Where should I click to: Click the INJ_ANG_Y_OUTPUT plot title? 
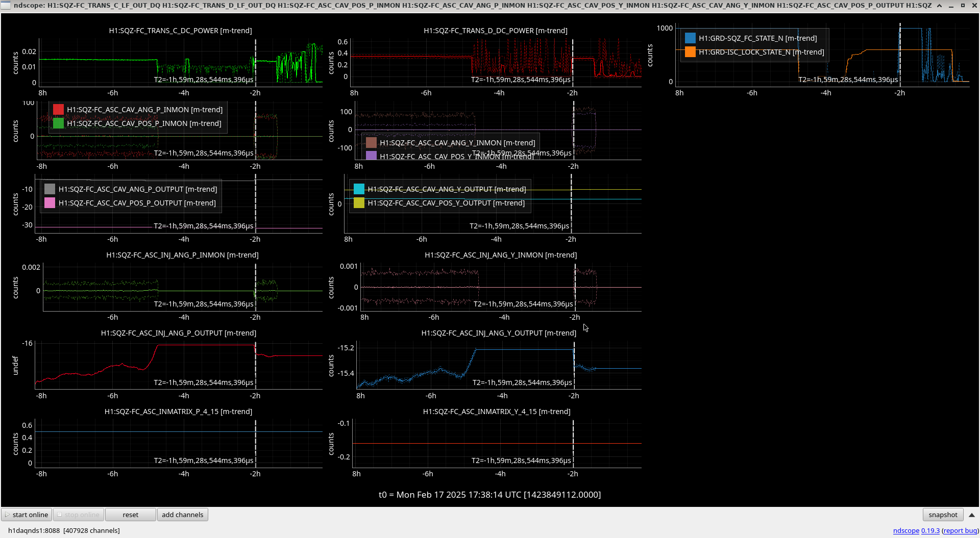(x=499, y=333)
